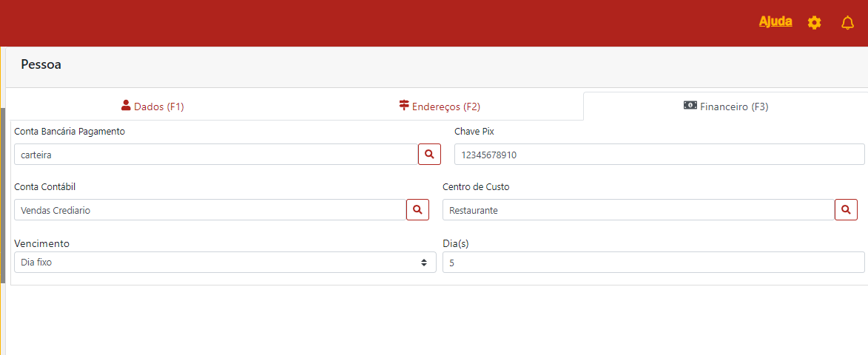This screenshot has height=355, width=868.
Task: Click into the Chave Pix field
Action: click(x=659, y=155)
